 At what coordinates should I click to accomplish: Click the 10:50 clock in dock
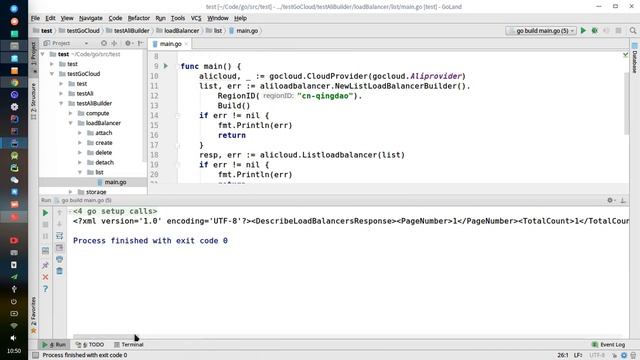(x=13, y=351)
